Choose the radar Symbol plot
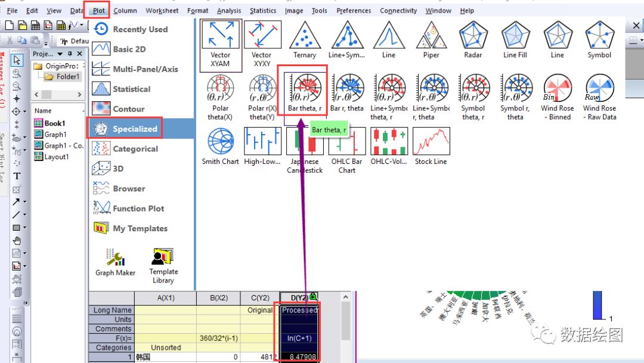This screenshot has width=644, height=363. pos(599,41)
